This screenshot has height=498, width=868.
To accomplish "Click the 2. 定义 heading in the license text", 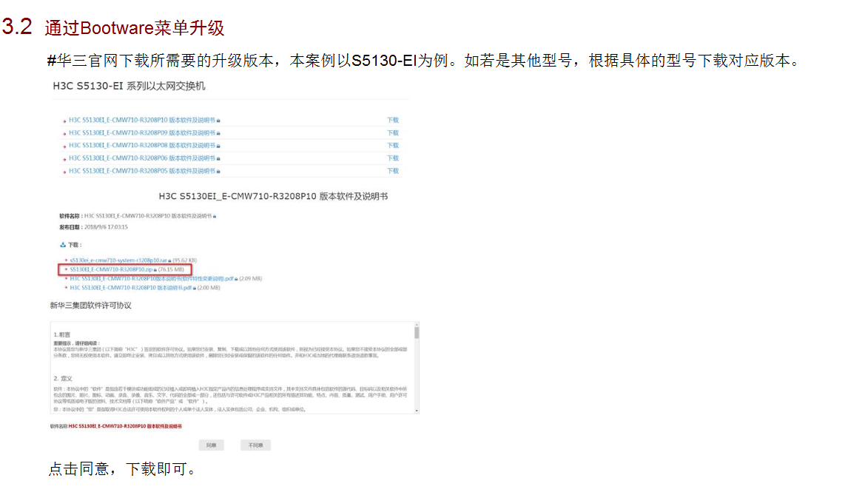I will tap(63, 378).
